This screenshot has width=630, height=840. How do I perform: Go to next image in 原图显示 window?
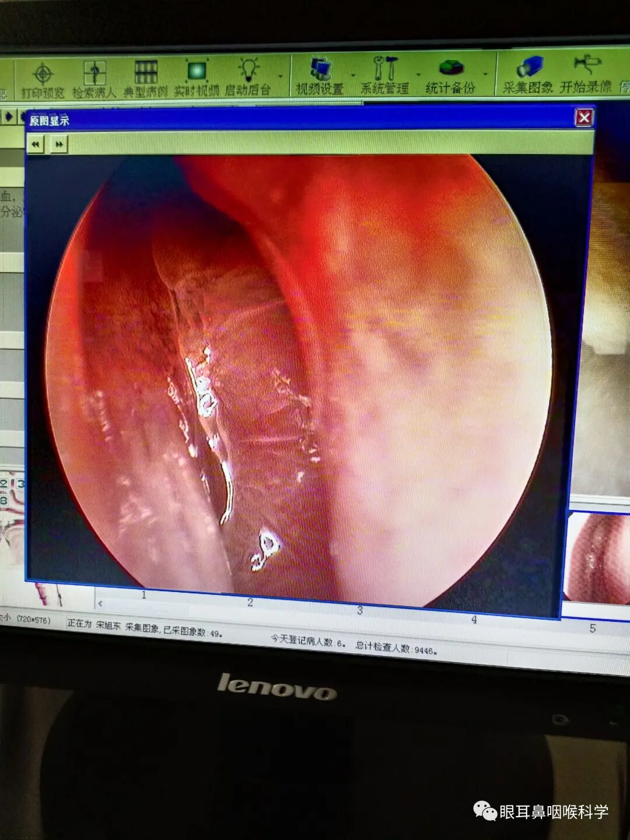[59, 144]
